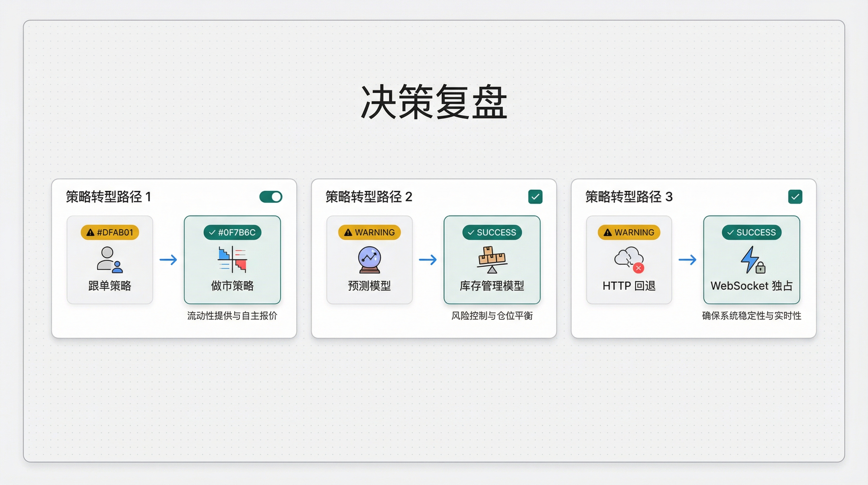Viewport: 868px width, 485px height.
Task: Uncheck the 策略转型路径 3 checkbox
Action: point(795,197)
